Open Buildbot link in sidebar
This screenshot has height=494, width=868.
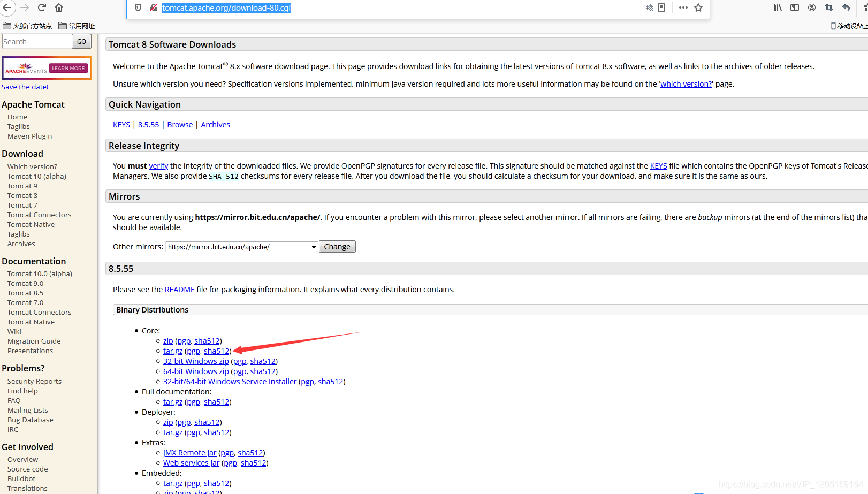point(21,479)
